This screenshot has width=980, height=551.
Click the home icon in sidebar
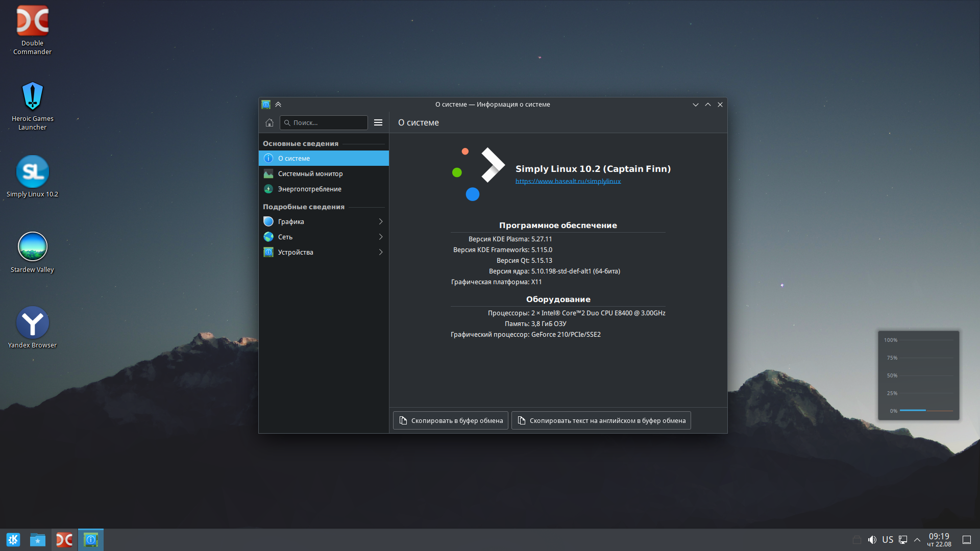click(x=269, y=122)
